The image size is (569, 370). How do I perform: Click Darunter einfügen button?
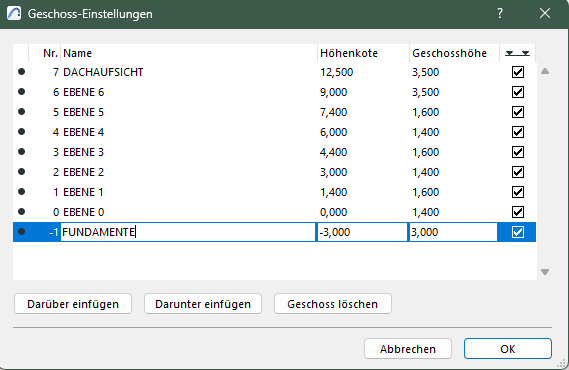pos(203,304)
